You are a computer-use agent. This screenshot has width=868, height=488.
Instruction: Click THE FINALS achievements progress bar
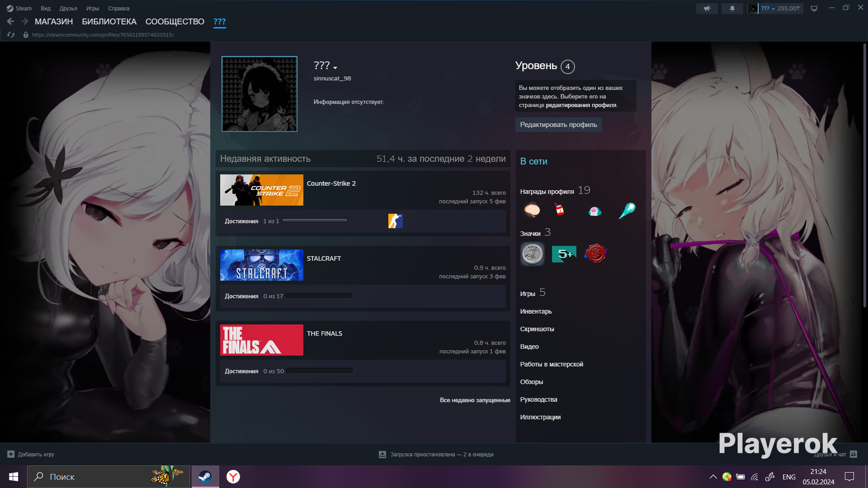320,371
